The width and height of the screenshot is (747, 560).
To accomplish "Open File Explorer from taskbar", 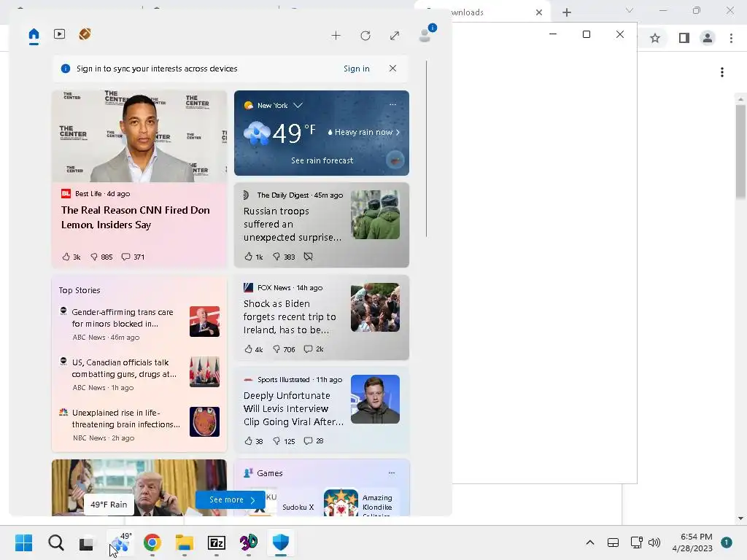I will [185, 542].
